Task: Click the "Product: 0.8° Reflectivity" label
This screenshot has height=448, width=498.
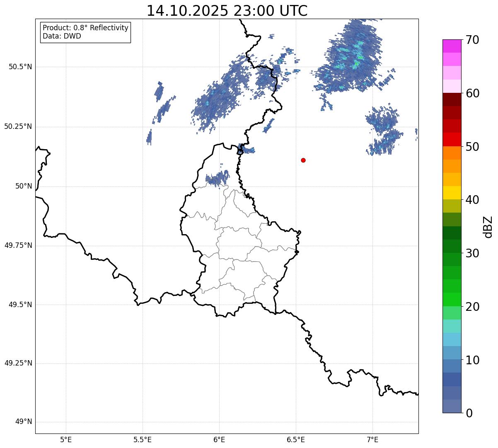Action: click(x=86, y=28)
